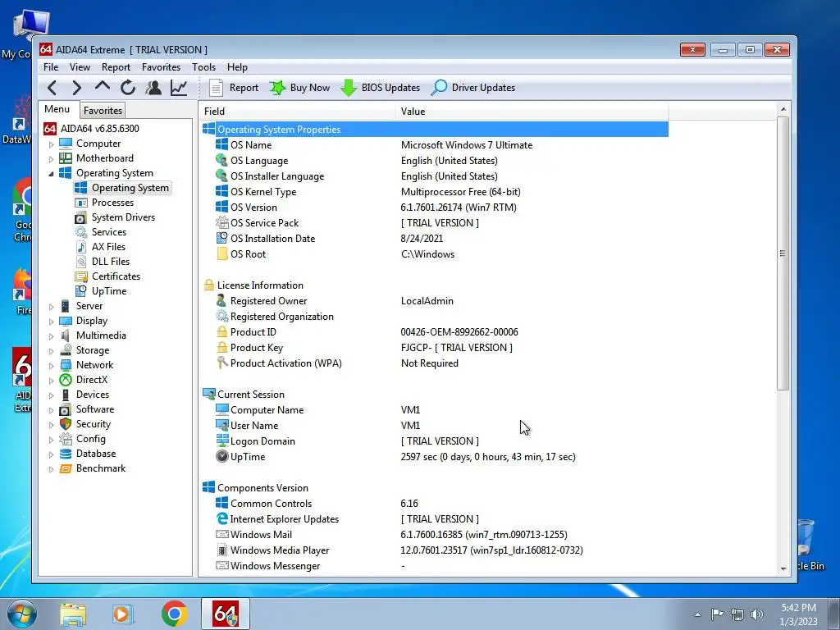
Task: Select the Operating System Properties header row
Action: (435, 129)
